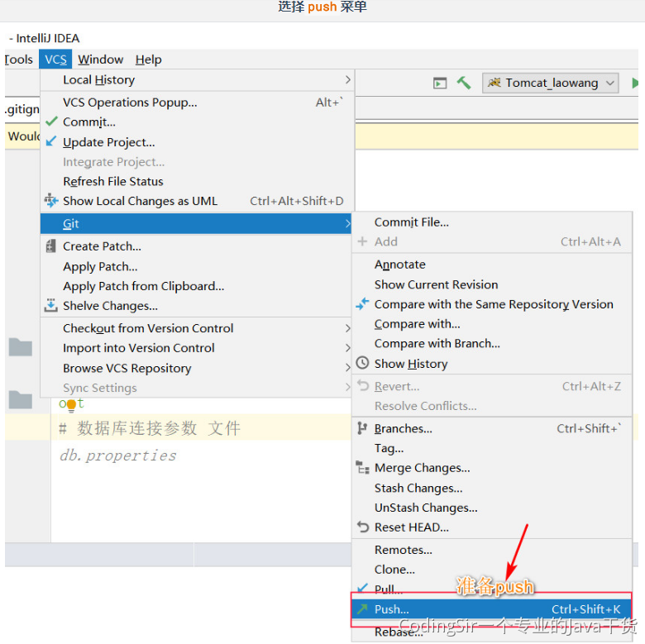Screen dimensions: 645x644
Task: Choose Branches... in Git submenu
Action: (492, 428)
